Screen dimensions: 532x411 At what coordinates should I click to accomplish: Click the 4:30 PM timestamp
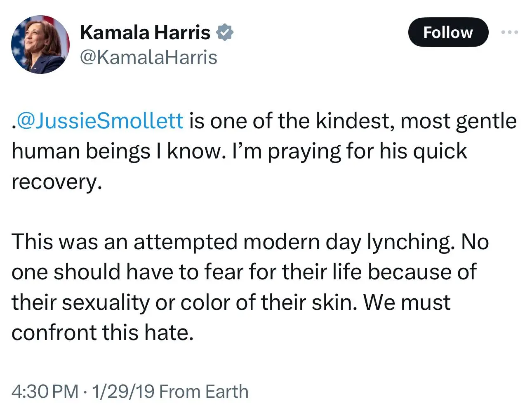[45, 391]
